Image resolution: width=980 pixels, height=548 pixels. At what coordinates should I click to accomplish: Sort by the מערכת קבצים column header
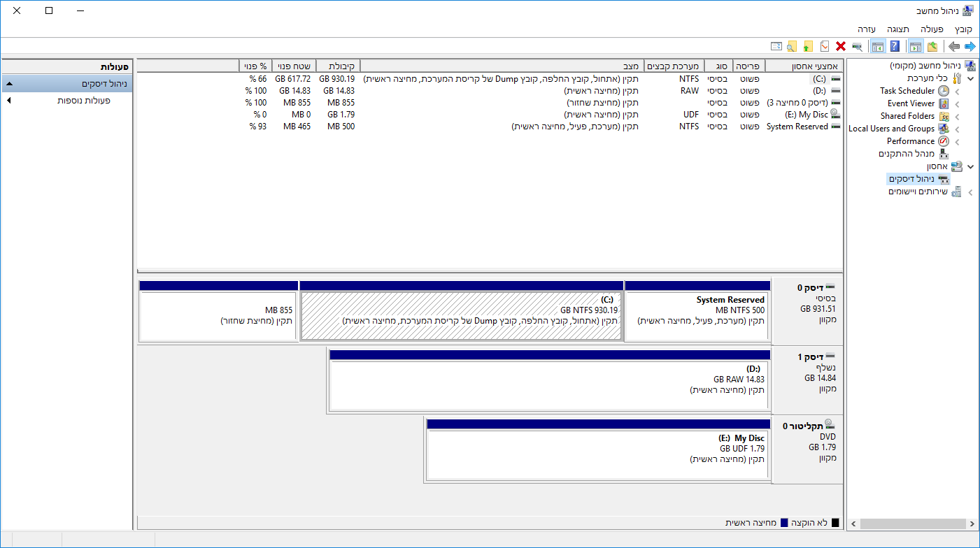click(x=674, y=66)
